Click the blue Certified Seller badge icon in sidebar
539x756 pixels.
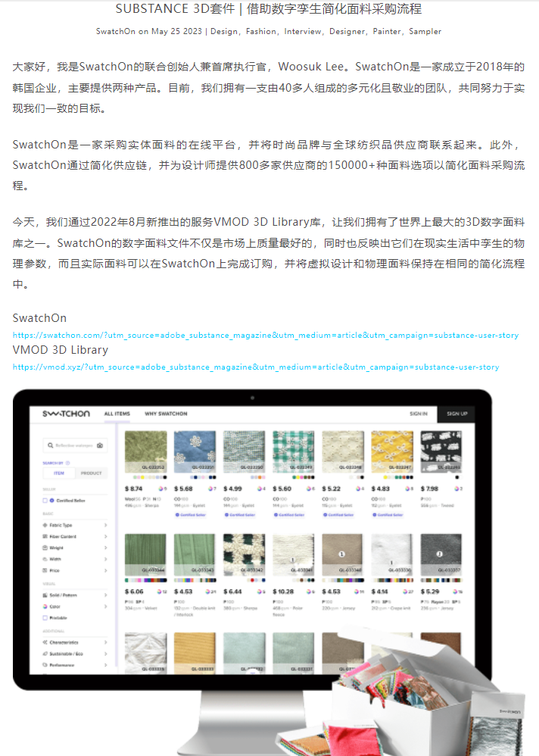pos(52,501)
